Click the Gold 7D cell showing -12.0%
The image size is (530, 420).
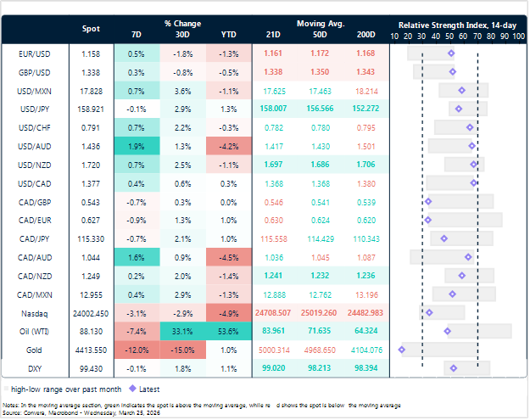(137, 350)
